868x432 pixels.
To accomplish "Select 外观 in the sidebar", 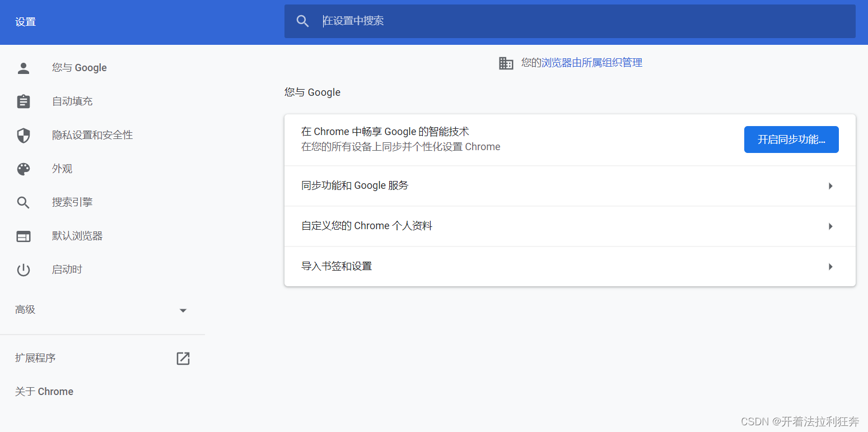I will 62,169.
